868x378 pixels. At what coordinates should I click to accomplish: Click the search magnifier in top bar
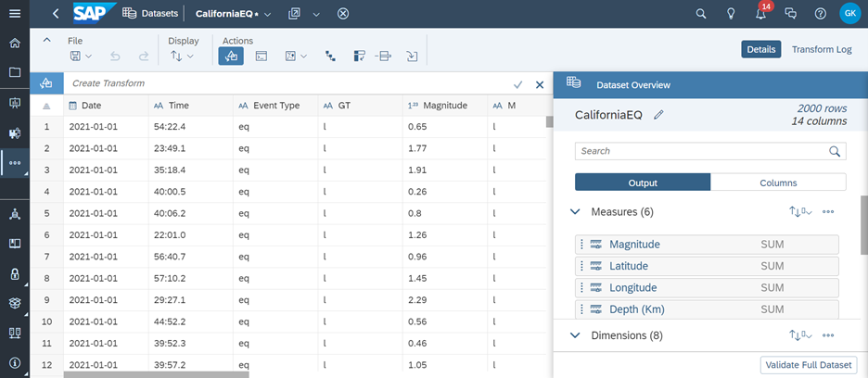coord(701,14)
